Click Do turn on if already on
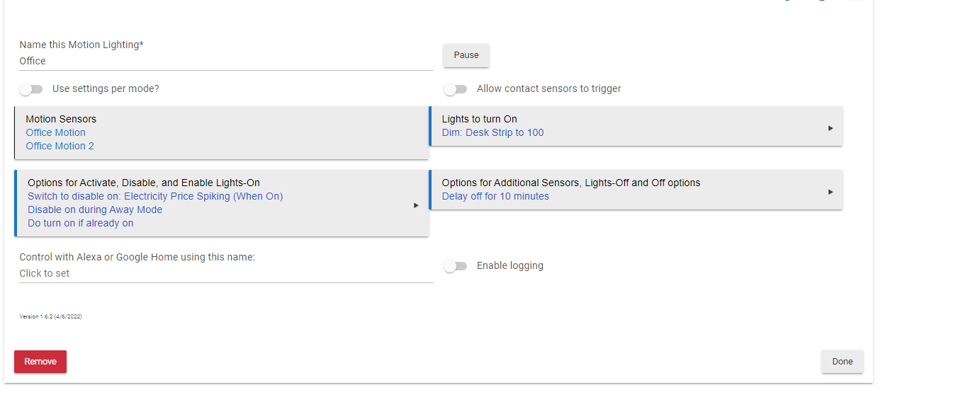 click(x=80, y=223)
